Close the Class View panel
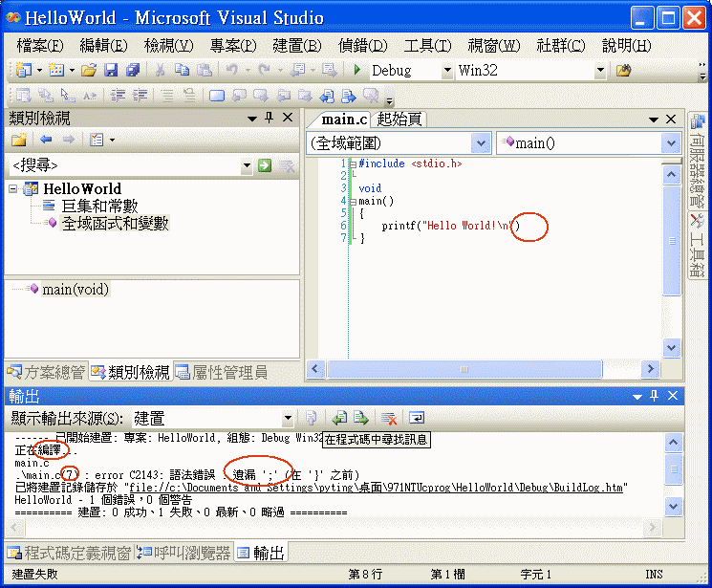The height and width of the screenshot is (588, 712). [x=288, y=118]
